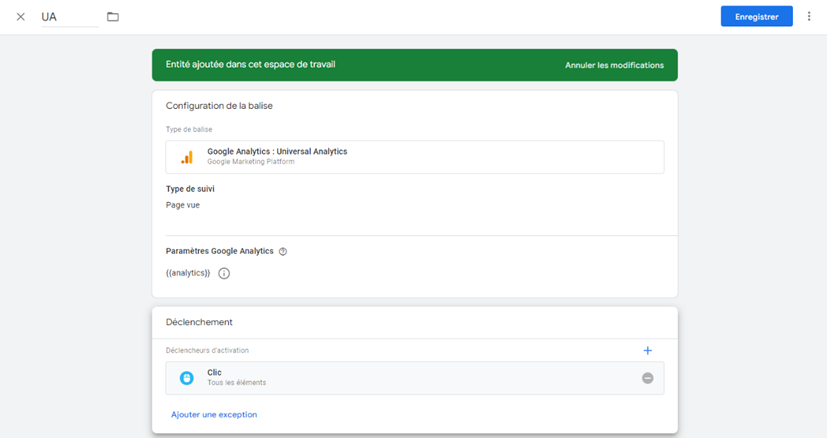Viewport: 827px width, 438px height.
Task: Open help icon beside Paramètres Google Analytics
Action: pos(283,252)
